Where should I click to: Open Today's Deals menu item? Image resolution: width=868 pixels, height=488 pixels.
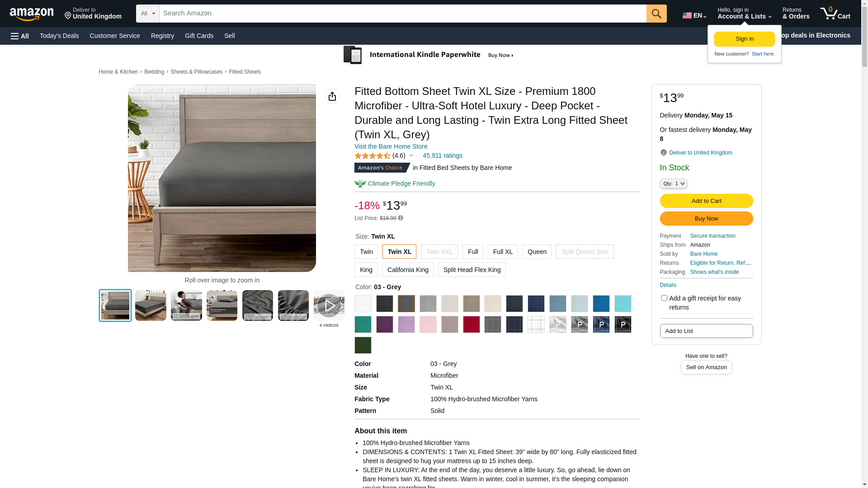[x=59, y=36]
